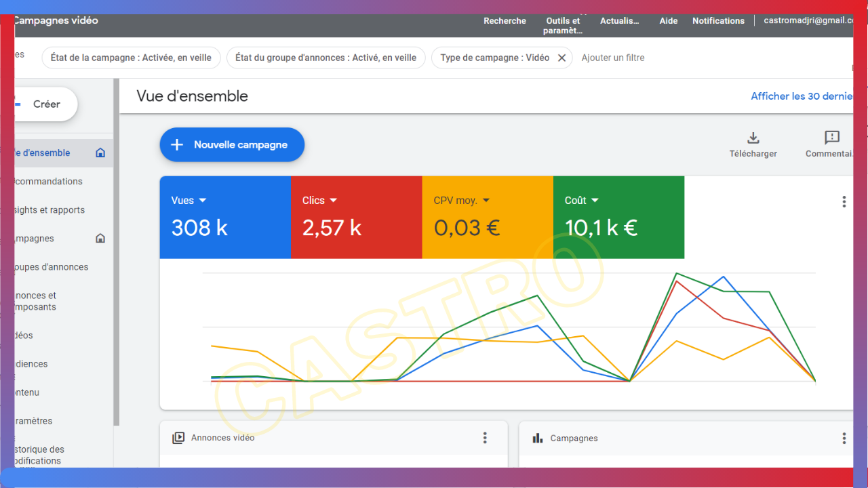The image size is (868, 488).
Task: Select Groupes d'annonces in sidebar
Action: point(52,267)
